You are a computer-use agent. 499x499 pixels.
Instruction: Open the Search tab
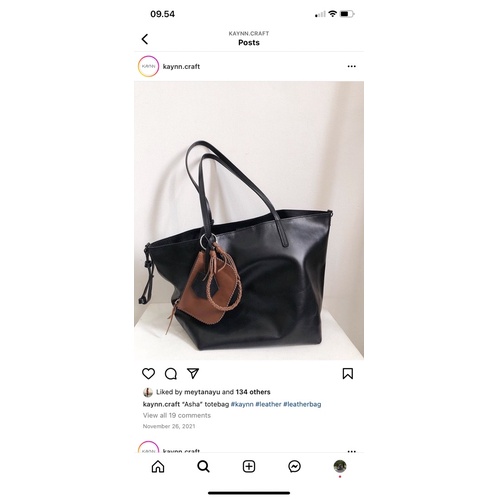(x=203, y=466)
